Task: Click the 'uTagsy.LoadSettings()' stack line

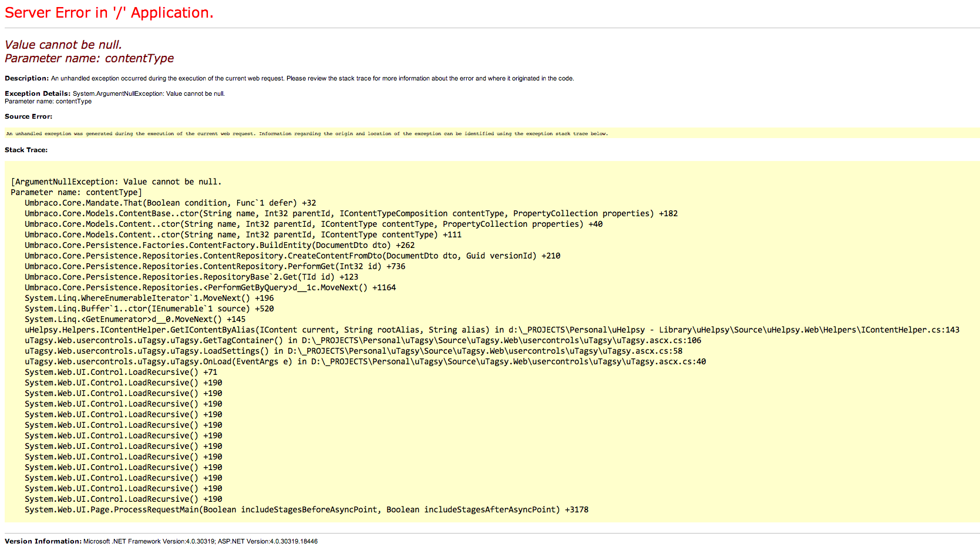Action: [353, 351]
